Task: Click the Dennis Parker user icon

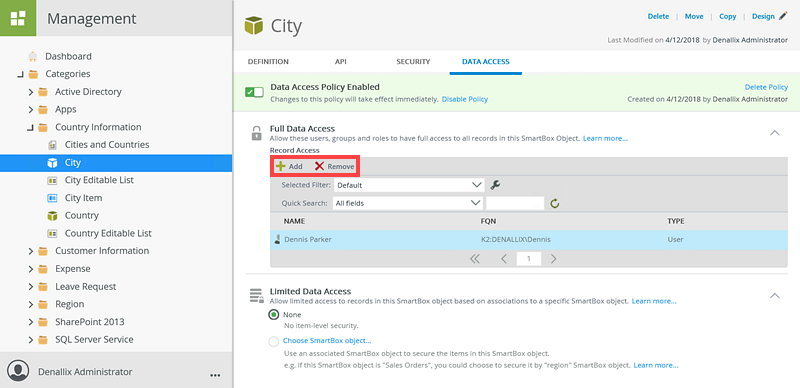Action: [278, 239]
